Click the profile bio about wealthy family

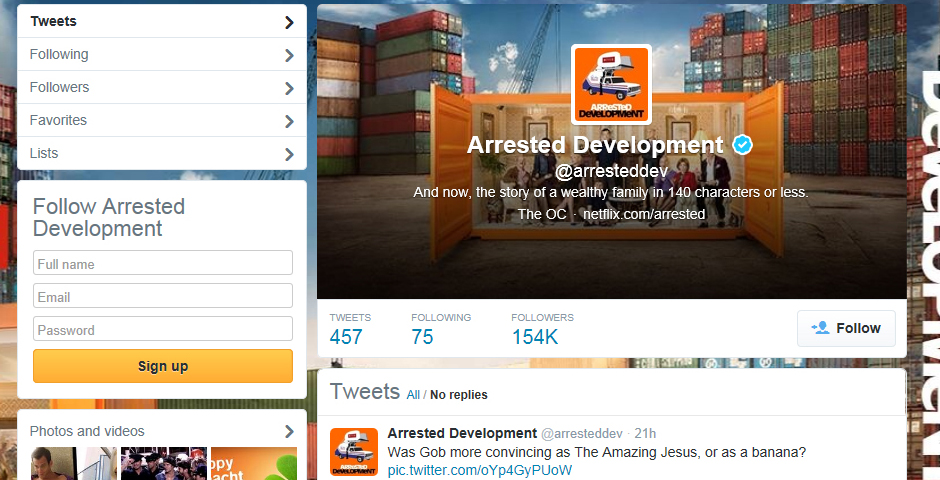point(611,193)
